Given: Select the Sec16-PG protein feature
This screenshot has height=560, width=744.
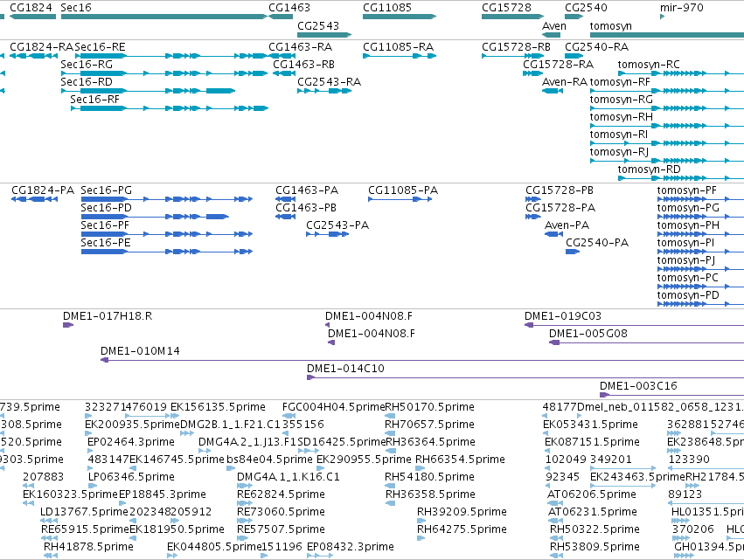Looking at the screenshot, I should click(x=167, y=199).
